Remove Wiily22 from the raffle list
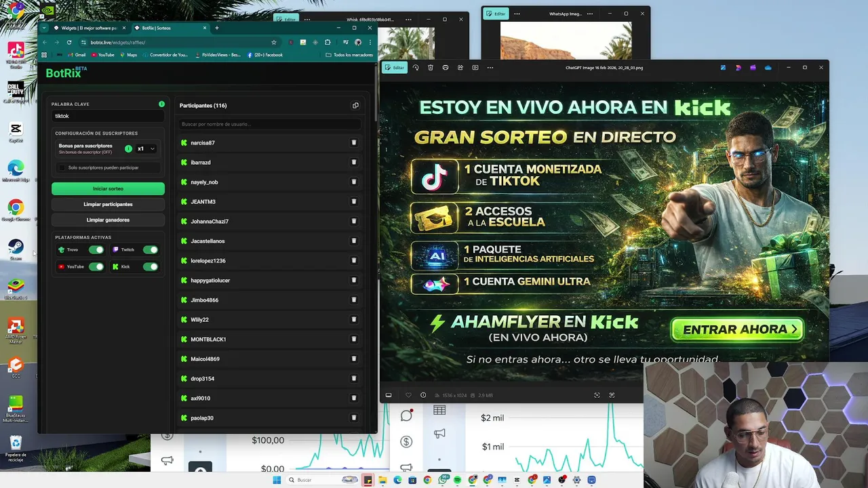This screenshot has height=488, width=868. [353, 319]
